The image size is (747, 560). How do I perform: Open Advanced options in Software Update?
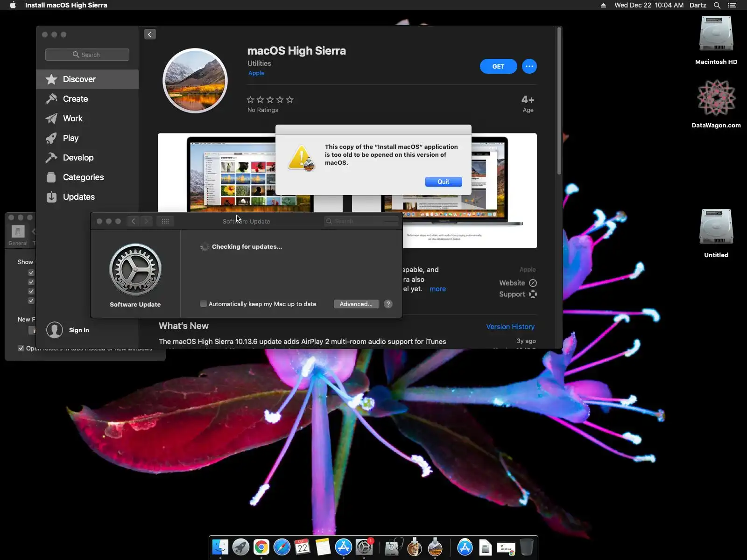pos(356,304)
